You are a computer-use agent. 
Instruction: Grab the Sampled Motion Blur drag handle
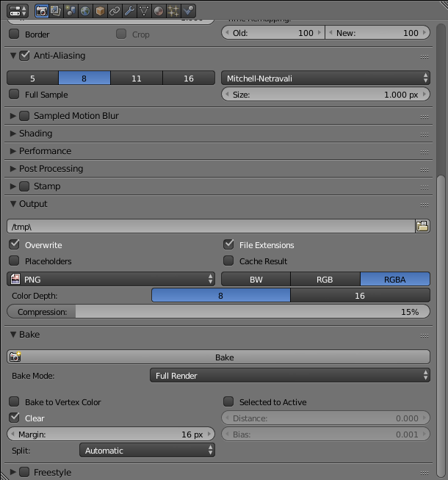pos(424,117)
